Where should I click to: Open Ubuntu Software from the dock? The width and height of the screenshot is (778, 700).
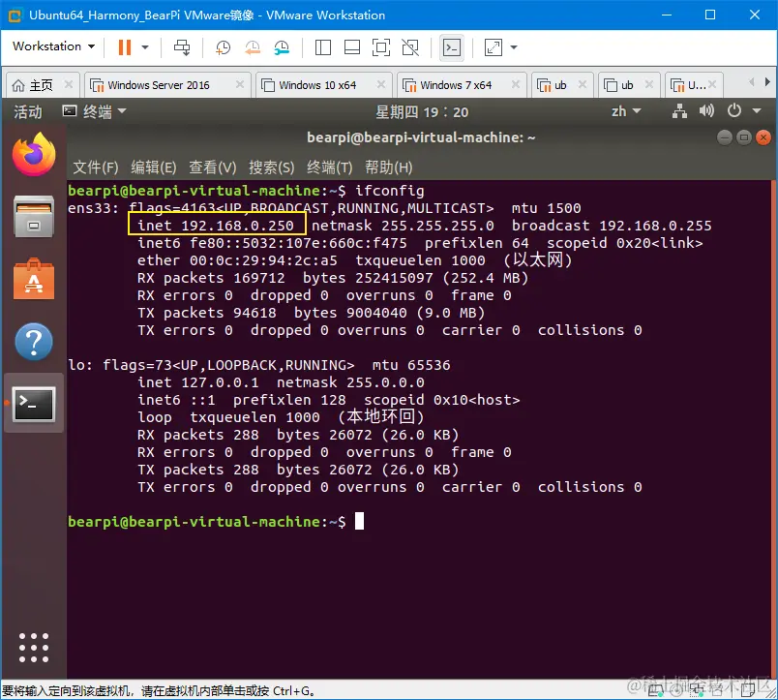(34, 280)
